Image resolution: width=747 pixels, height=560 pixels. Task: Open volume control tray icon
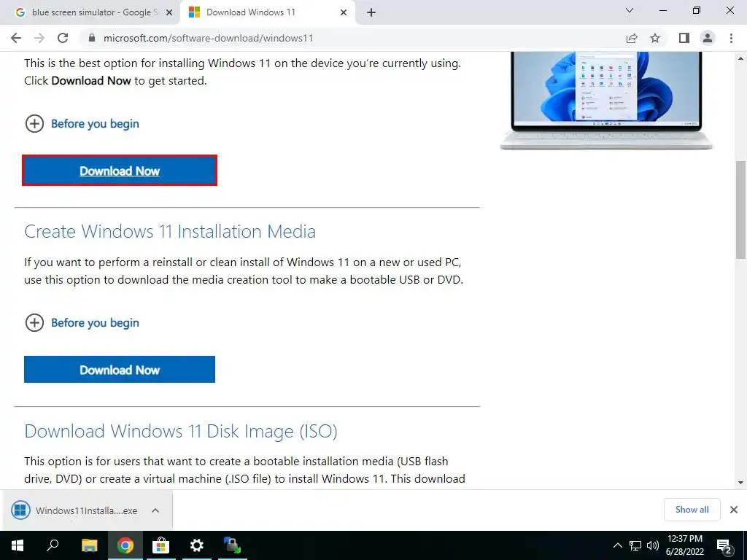[x=652, y=545]
